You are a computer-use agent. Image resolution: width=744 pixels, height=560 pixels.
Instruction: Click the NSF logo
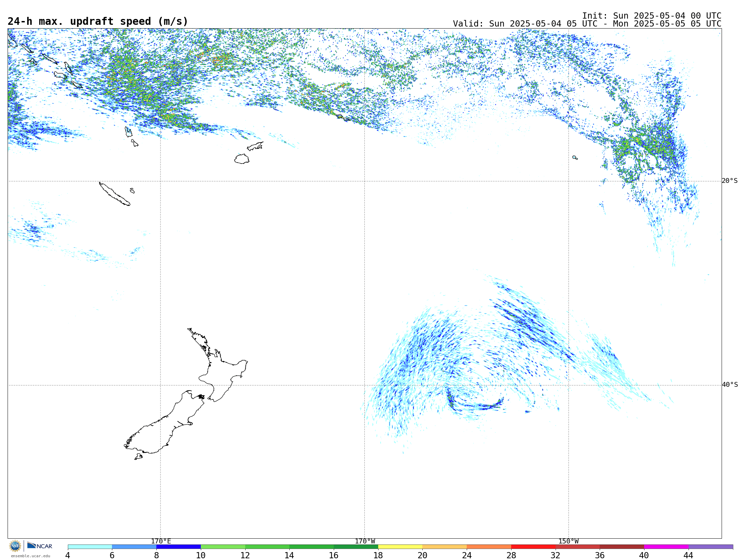click(x=15, y=546)
